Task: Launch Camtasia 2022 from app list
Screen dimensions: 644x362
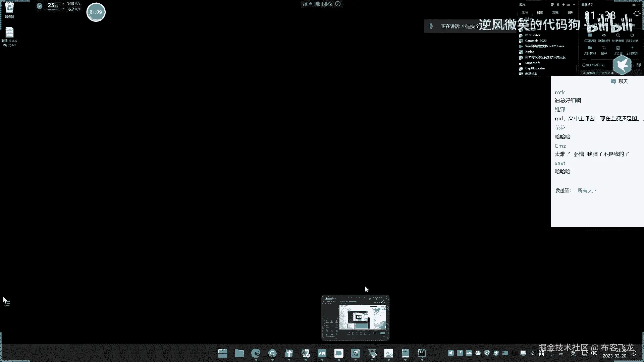Action: (x=536, y=41)
